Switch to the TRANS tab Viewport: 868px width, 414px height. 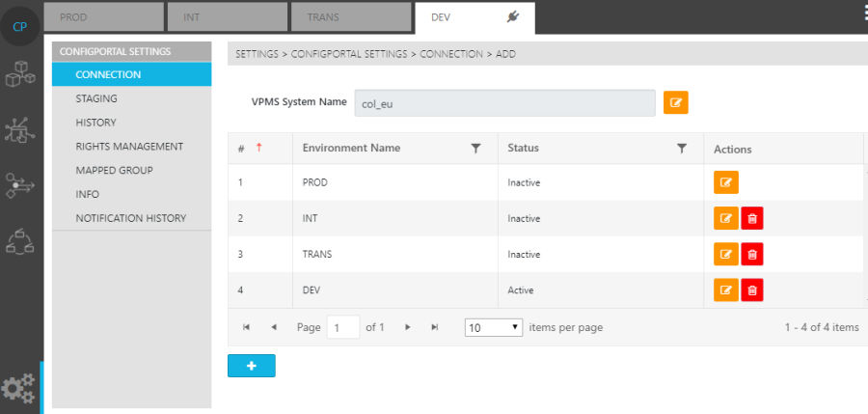(350, 17)
